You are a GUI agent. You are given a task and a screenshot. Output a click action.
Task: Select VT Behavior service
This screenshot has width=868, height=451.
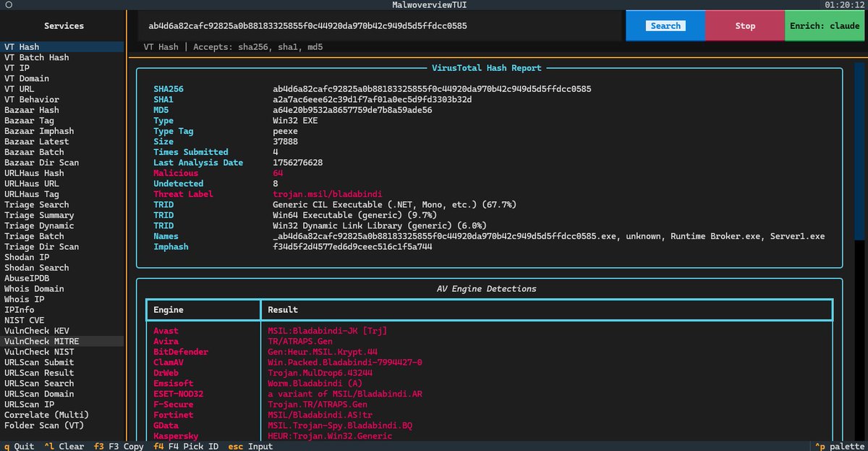click(x=63, y=99)
